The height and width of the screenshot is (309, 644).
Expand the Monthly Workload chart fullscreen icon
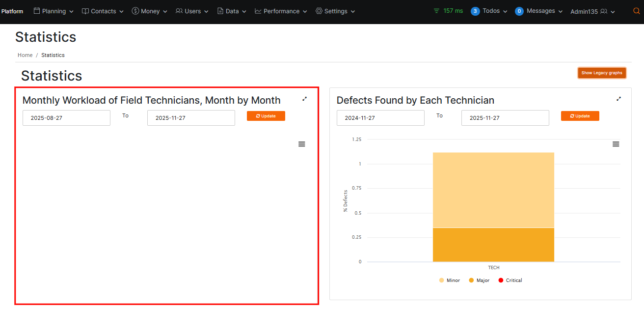pyautogui.click(x=304, y=99)
